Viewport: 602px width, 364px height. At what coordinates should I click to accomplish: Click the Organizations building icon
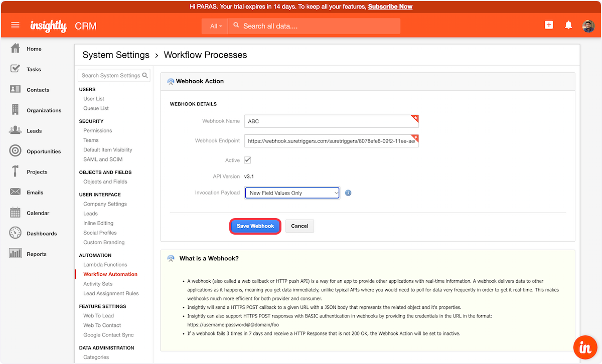point(16,110)
